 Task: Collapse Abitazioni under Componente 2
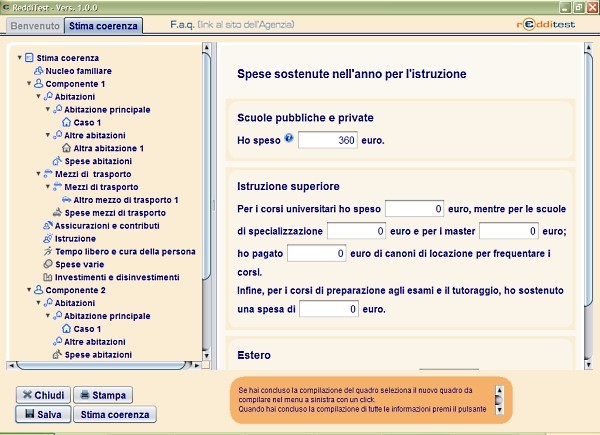(38, 302)
